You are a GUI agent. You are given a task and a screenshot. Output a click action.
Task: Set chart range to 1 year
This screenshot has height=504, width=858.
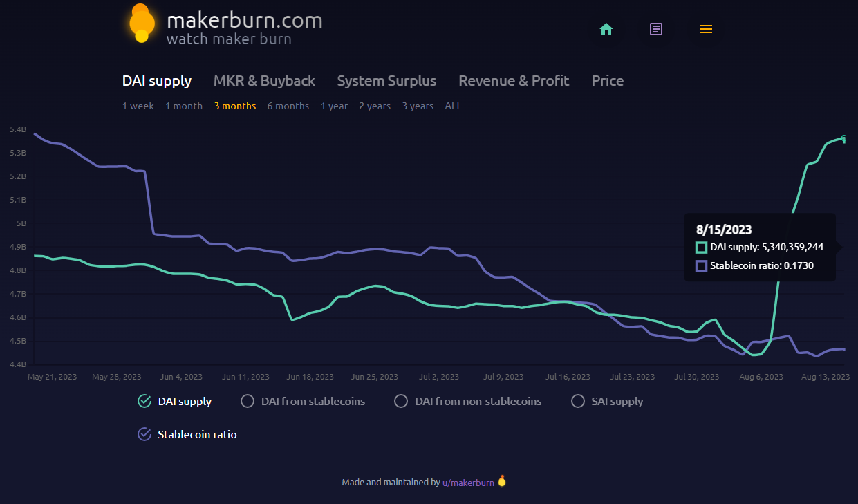pyautogui.click(x=334, y=106)
